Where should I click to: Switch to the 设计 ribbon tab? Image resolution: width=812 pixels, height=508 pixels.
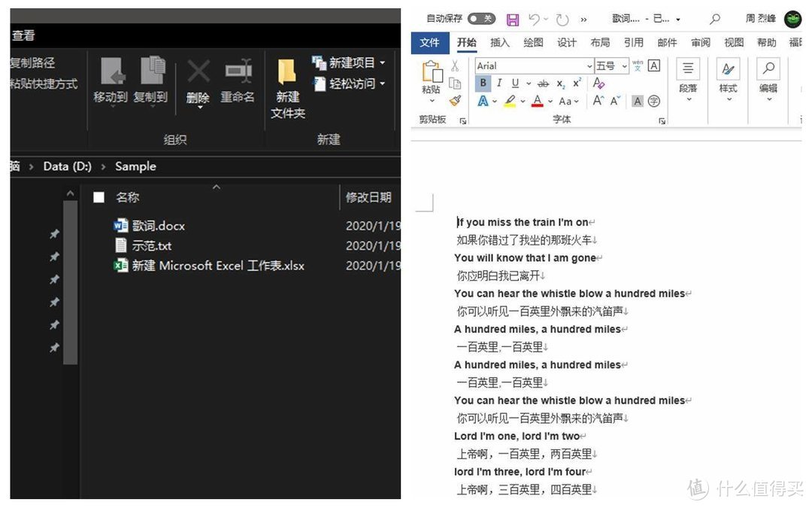pyautogui.click(x=567, y=42)
